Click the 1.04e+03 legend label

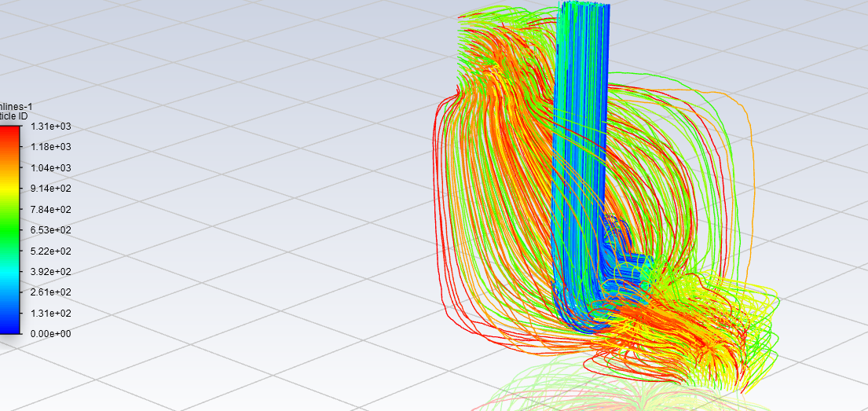click(x=50, y=168)
